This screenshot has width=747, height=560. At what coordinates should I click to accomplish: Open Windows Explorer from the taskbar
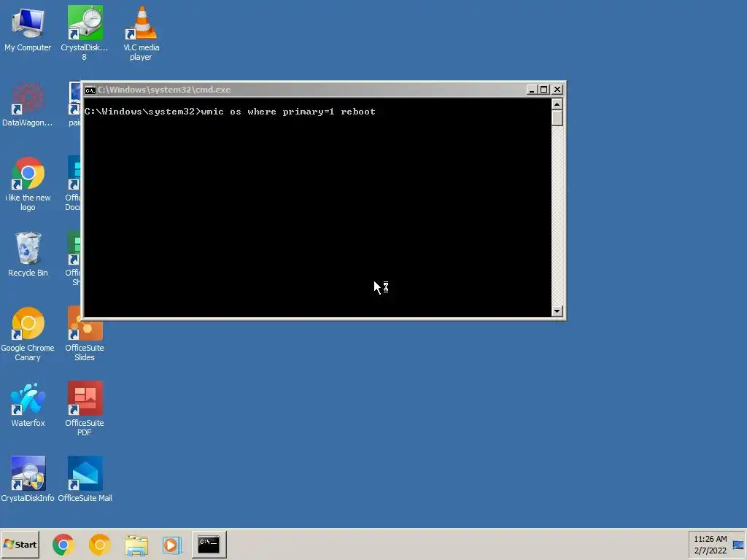click(136, 545)
